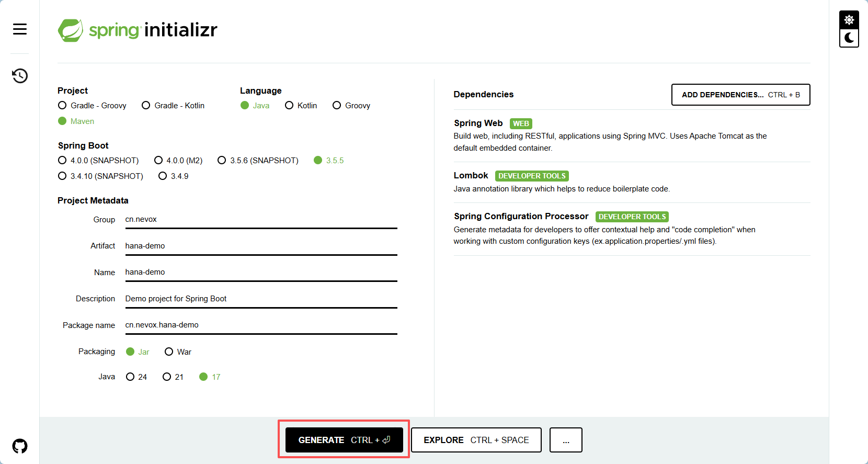Switch to dark theme moon icon
The width and height of the screenshot is (868, 464).
tap(849, 38)
